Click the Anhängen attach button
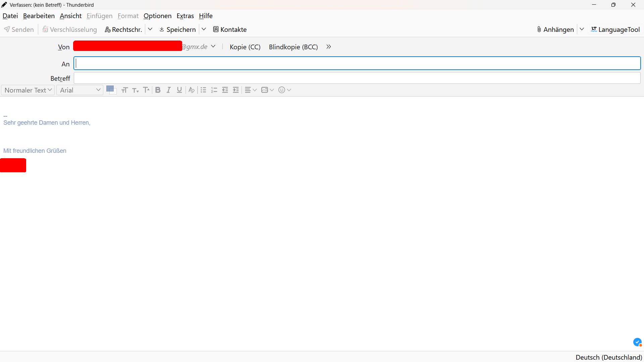 tap(555, 29)
